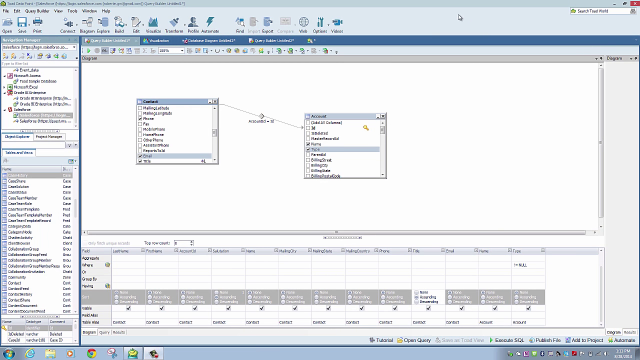Open the connection dropdown in Navigation Manager
This screenshot has width=640, height=360.
tap(74, 47)
